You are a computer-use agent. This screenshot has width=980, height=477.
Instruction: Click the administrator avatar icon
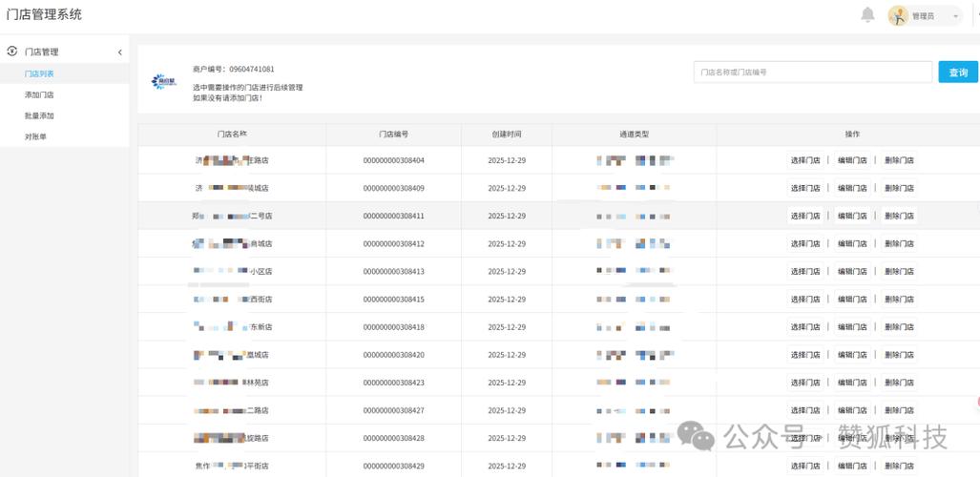point(899,15)
